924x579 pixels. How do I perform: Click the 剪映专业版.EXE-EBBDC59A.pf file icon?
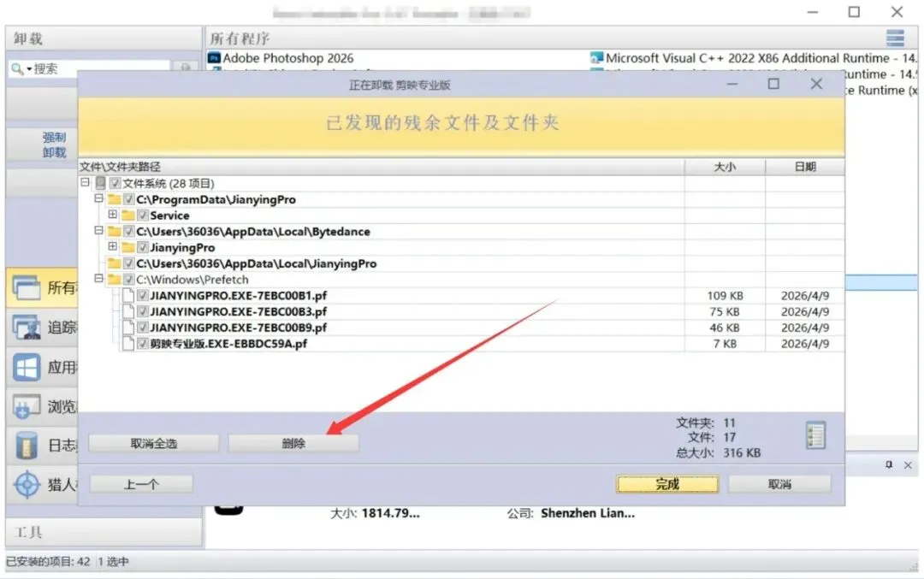(127, 344)
